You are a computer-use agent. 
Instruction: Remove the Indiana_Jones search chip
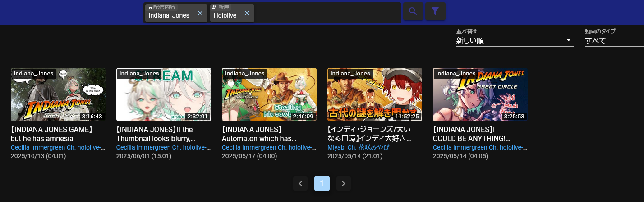click(200, 13)
